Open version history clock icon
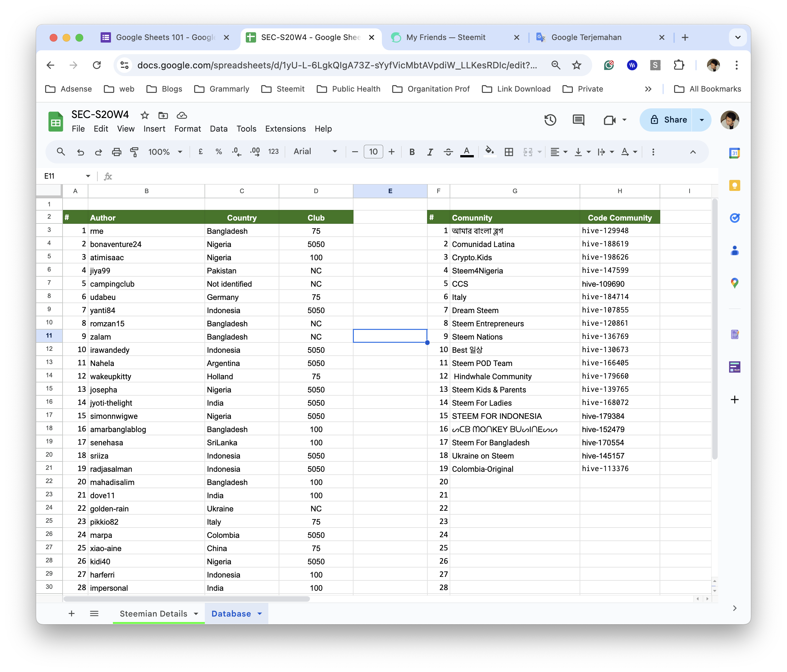The image size is (787, 672). [550, 120]
